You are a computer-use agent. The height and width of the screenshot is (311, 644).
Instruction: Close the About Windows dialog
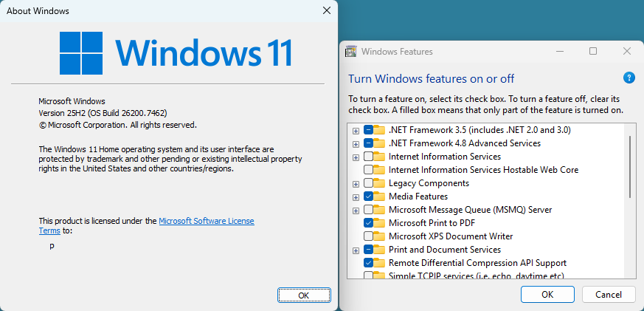click(x=327, y=10)
